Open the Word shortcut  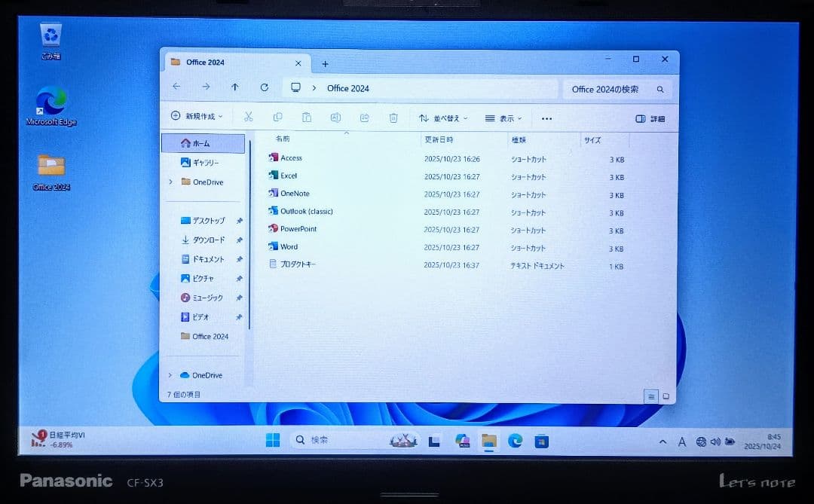point(289,248)
